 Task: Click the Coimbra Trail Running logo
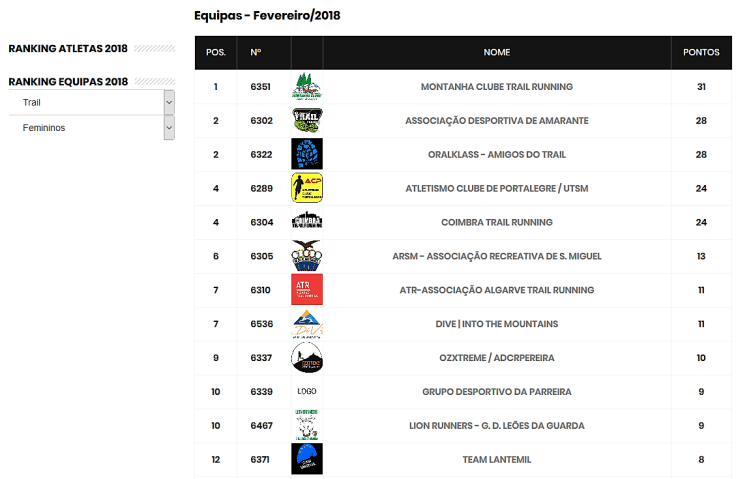(307, 222)
